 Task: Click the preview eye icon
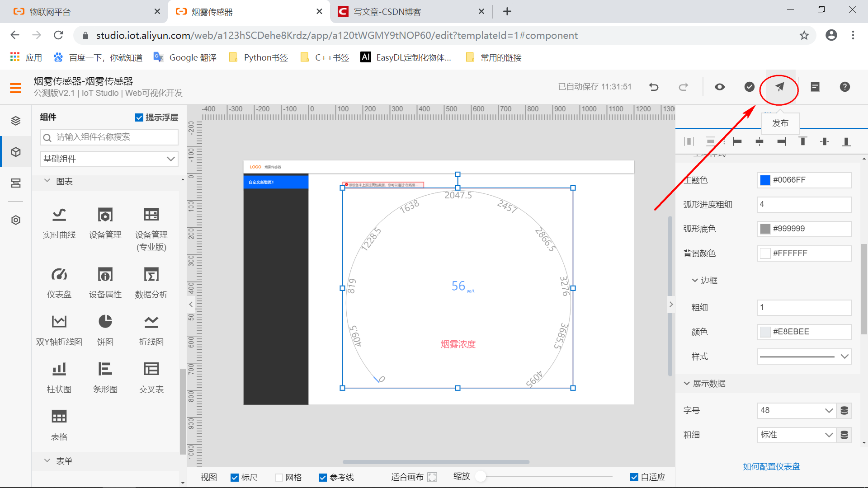[720, 87]
